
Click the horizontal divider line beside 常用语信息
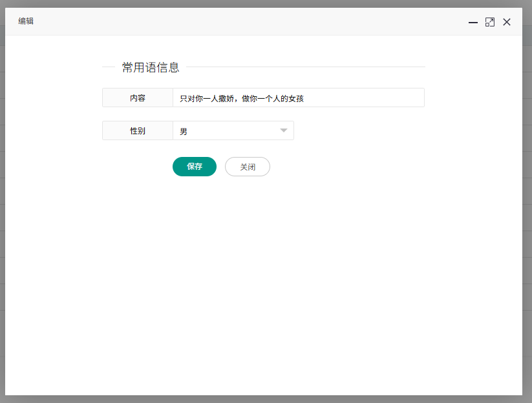click(x=304, y=67)
